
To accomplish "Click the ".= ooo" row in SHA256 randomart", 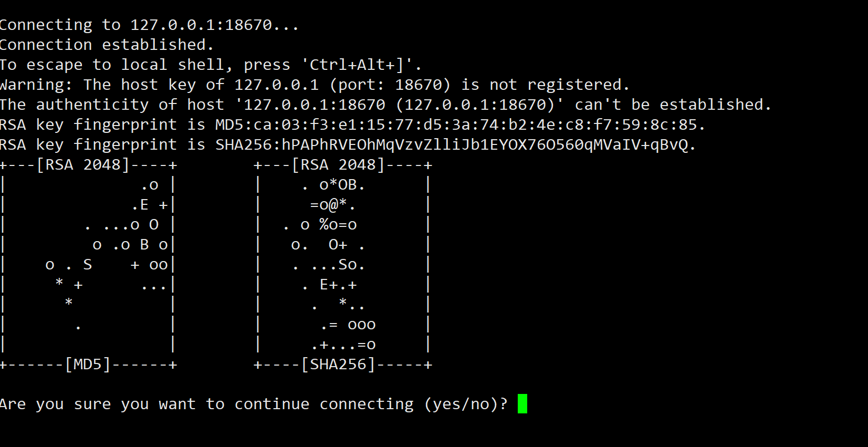I will tap(348, 325).
